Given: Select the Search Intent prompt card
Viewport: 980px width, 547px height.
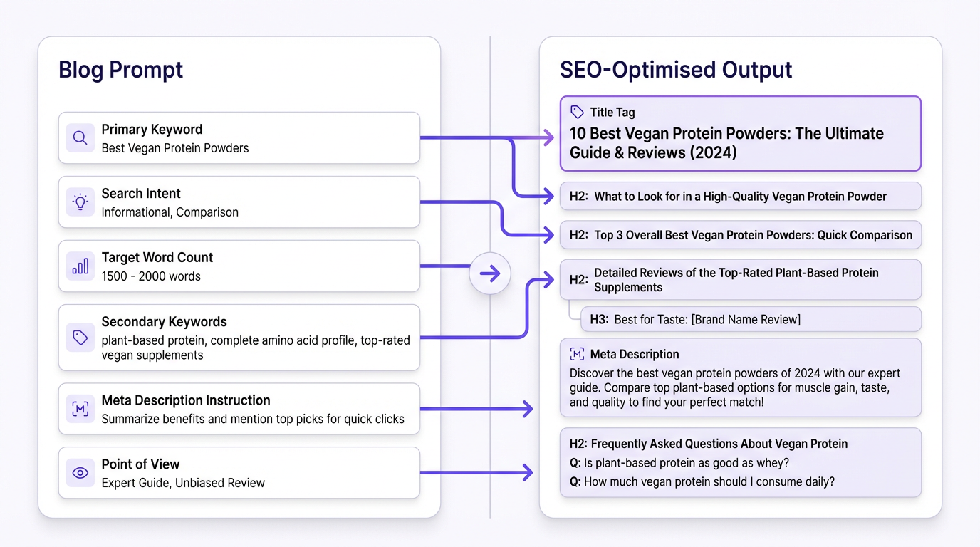Looking at the screenshot, I should pyautogui.click(x=239, y=202).
